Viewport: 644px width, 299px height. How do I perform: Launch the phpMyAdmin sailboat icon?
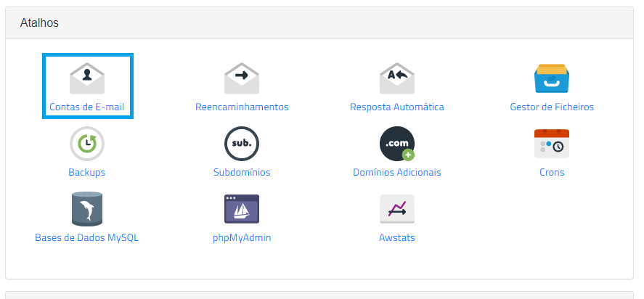(x=242, y=208)
